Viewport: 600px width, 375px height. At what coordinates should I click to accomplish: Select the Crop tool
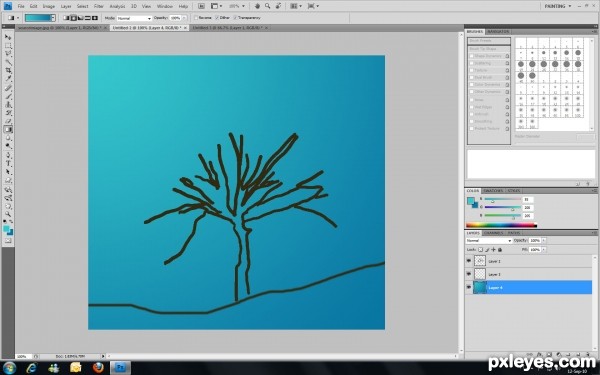click(x=8, y=71)
